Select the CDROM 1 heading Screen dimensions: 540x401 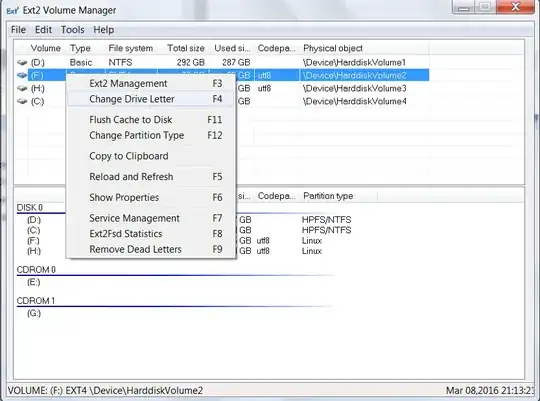pos(35,301)
